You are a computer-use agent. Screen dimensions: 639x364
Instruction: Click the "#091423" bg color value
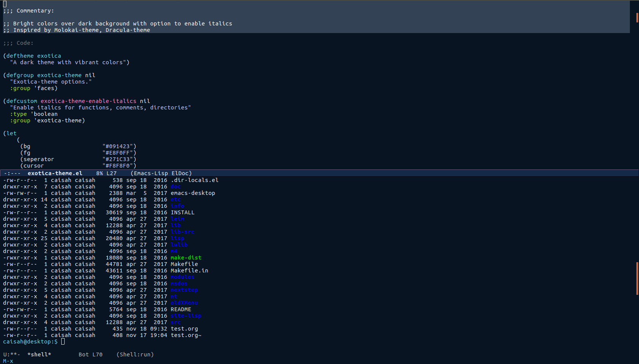point(119,146)
